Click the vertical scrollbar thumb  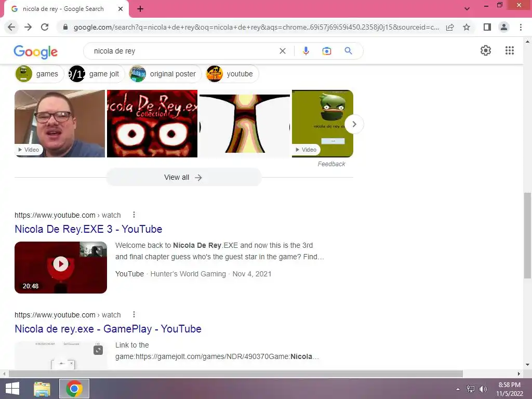(x=527, y=235)
